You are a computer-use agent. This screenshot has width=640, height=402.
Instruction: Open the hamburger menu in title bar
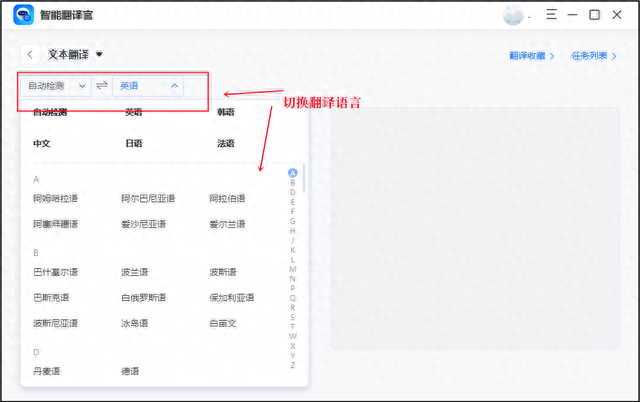[551, 15]
